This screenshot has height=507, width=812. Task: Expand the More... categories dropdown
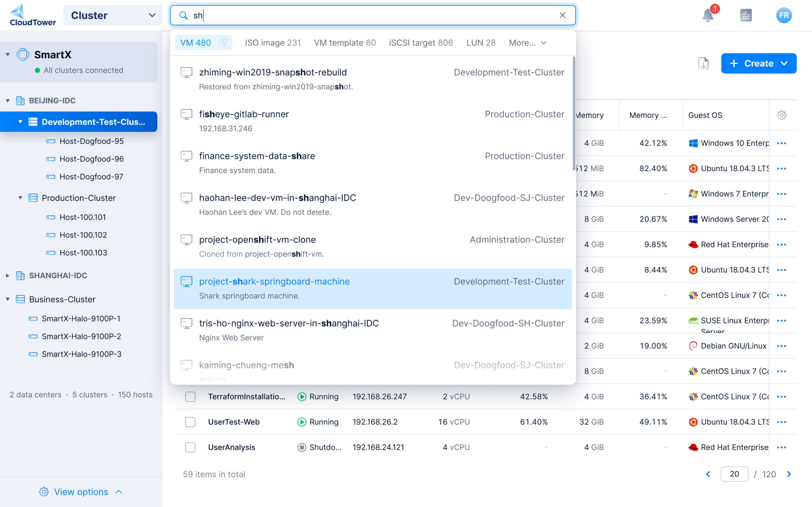pyautogui.click(x=528, y=43)
